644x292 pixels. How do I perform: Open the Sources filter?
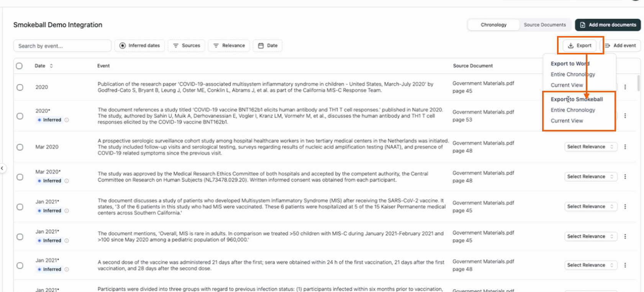pyautogui.click(x=187, y=46)
